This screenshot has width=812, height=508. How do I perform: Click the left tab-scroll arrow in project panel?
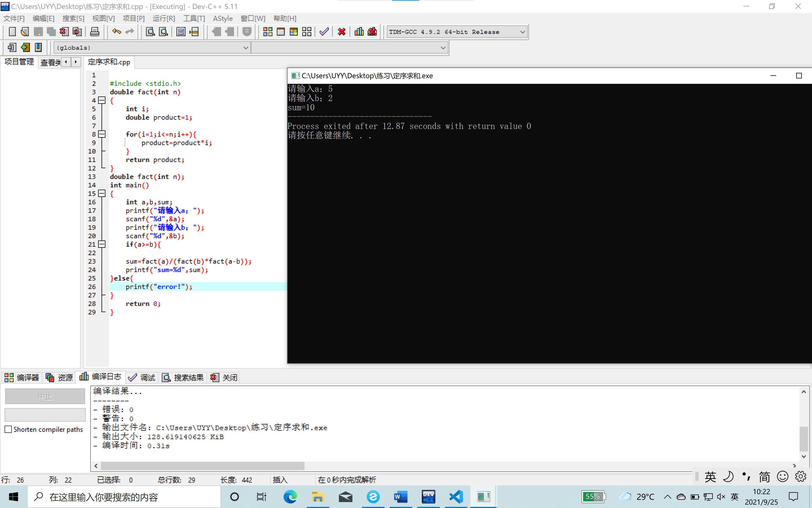tap(66, 62)
